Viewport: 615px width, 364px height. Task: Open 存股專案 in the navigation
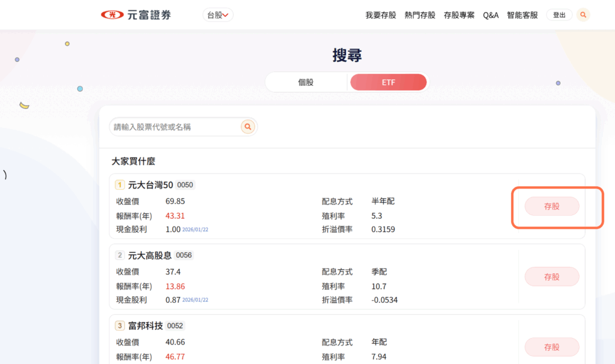click(x=459, y=15)
